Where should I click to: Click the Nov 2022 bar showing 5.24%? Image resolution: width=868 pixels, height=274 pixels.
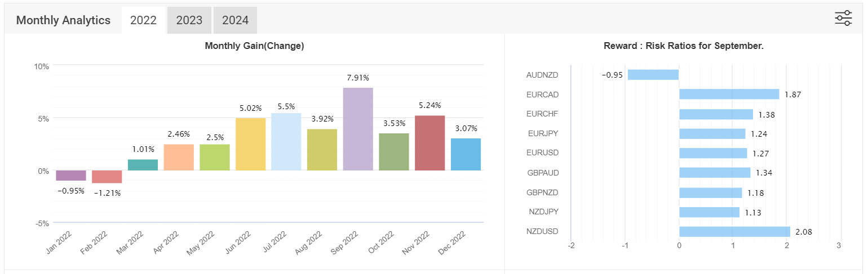point(430,143)
